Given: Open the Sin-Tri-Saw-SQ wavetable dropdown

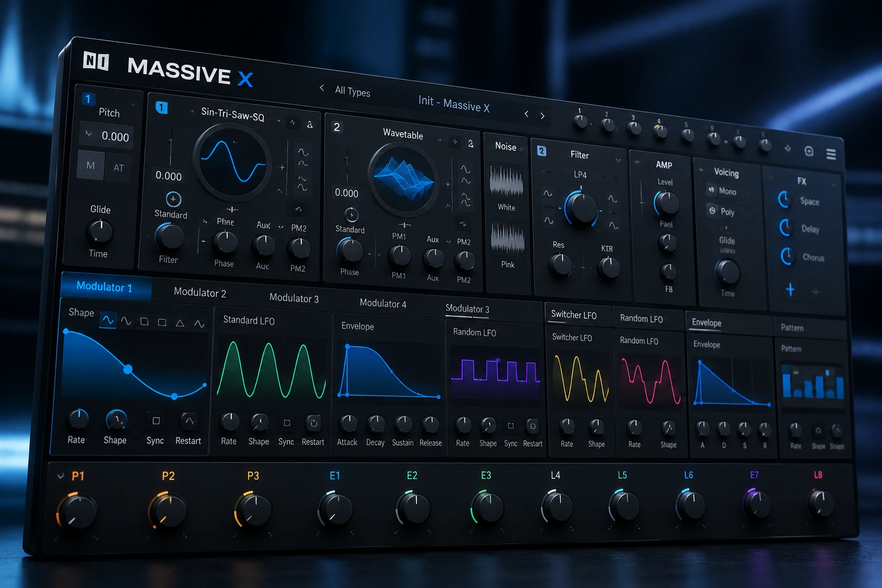Looking at the screenshot, I should pyautogui.click(x=233, y=114).
